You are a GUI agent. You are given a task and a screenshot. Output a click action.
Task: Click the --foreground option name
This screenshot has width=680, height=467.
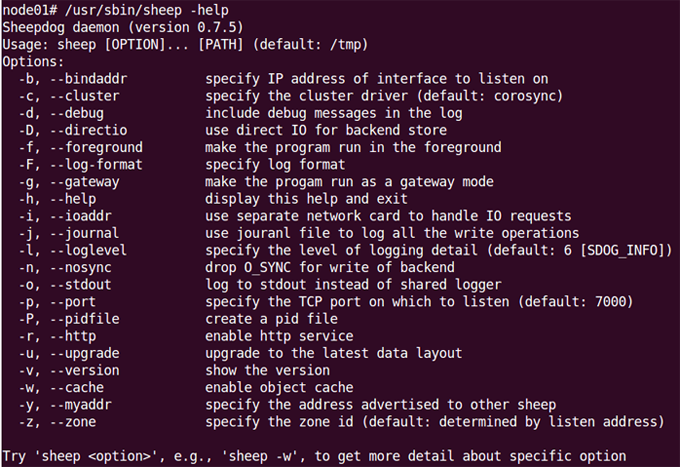(x=96, y=147)
